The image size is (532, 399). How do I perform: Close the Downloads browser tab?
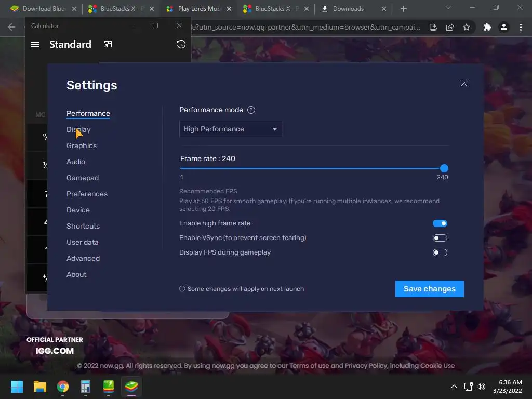coord(384,9)
